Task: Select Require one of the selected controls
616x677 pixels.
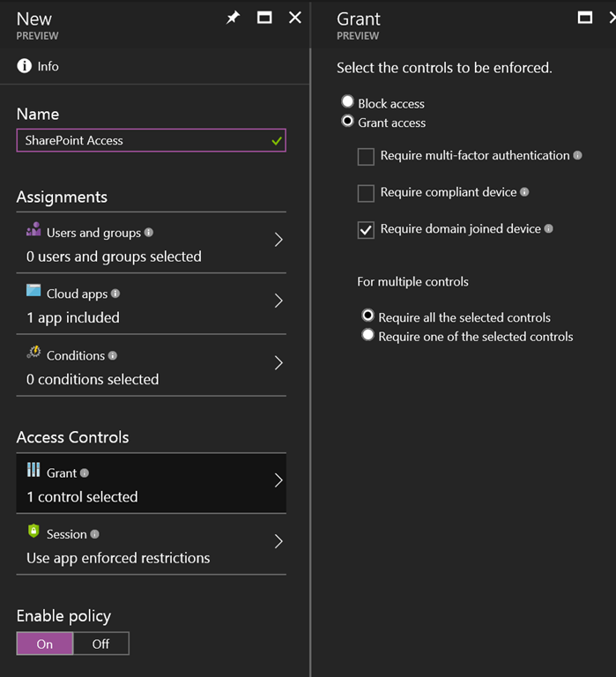Action: 368,336
